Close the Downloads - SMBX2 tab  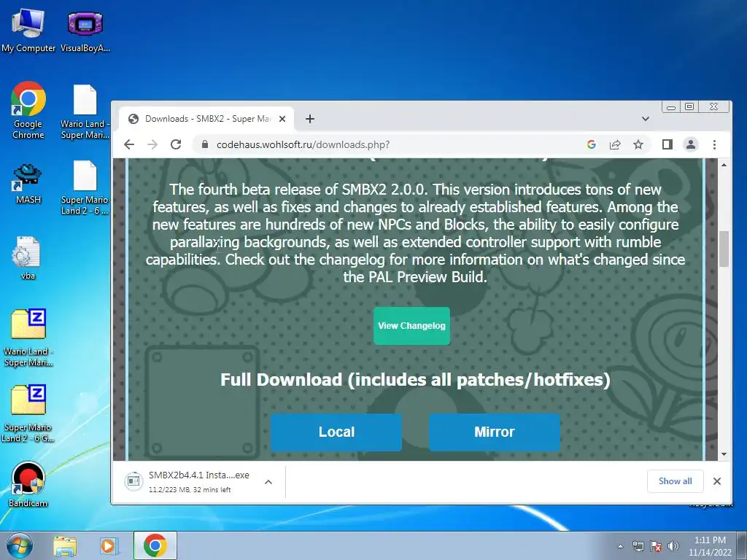282,119
